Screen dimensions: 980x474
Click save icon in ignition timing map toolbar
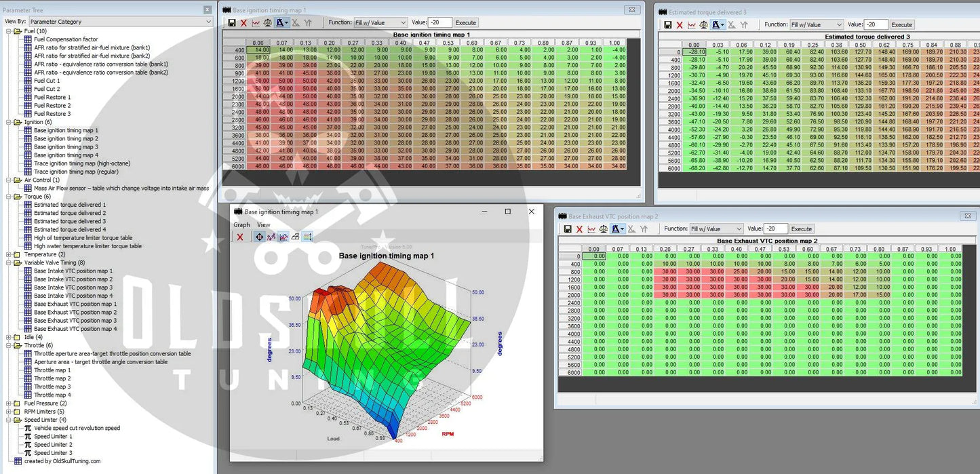tap(232, 23)
